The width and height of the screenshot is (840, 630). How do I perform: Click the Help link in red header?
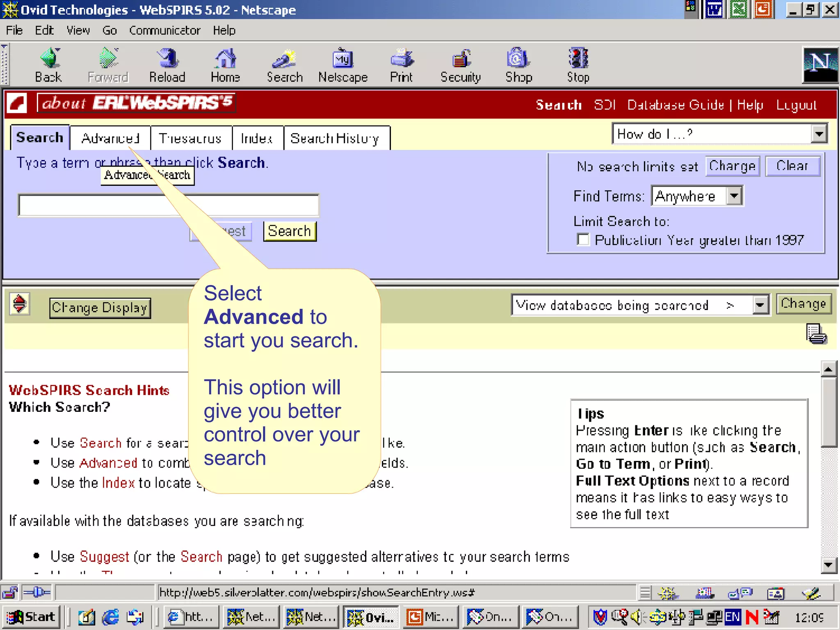coord(750,105)
